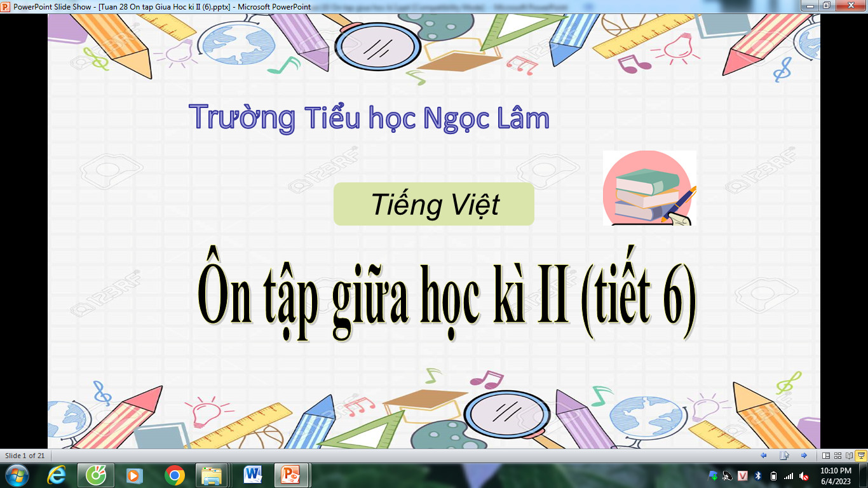Open Windows Explorer folder in taskbar

[x=213, y=475]
